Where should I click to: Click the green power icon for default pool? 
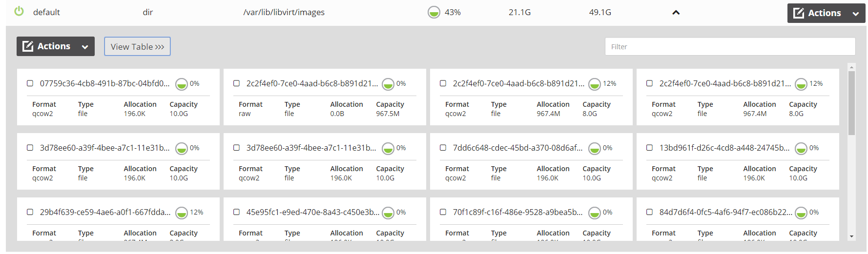click(x=19, y=11)
